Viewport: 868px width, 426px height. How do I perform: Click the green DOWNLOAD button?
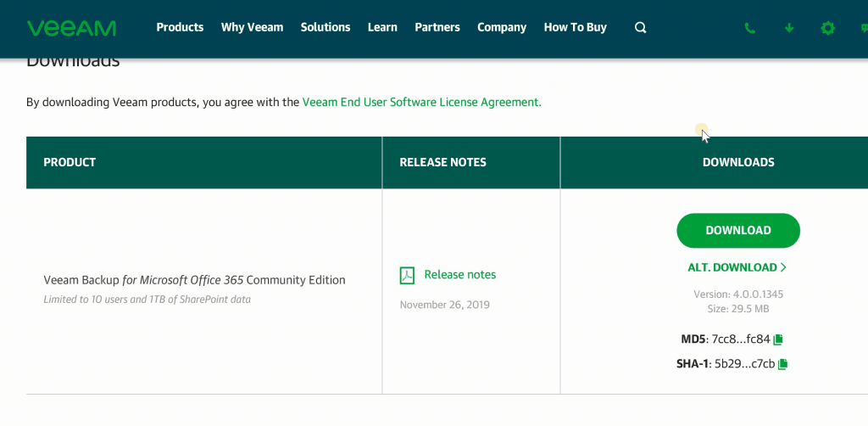pyautogui.click(x=738, y=231)
